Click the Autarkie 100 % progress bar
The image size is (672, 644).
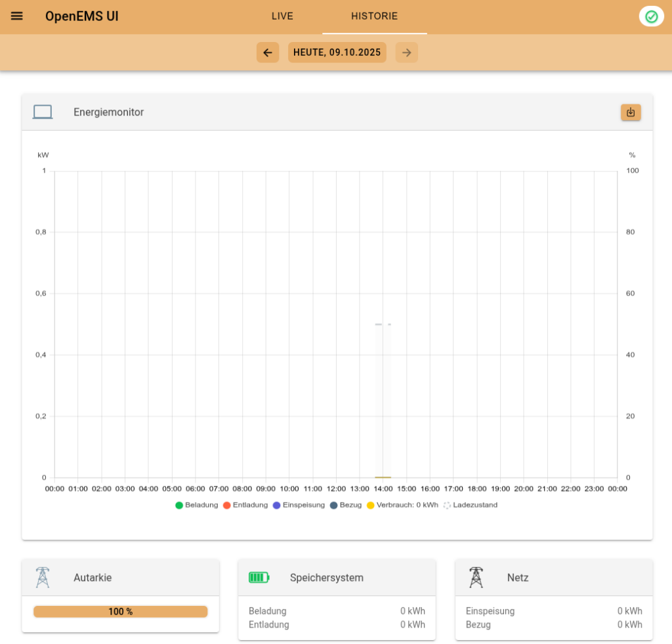pos(121,612)
